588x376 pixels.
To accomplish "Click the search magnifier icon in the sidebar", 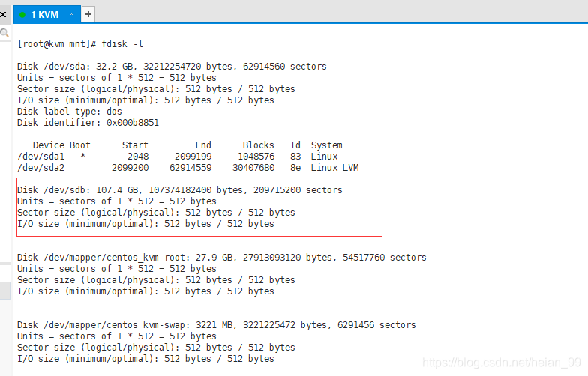I will click(4, 33).
